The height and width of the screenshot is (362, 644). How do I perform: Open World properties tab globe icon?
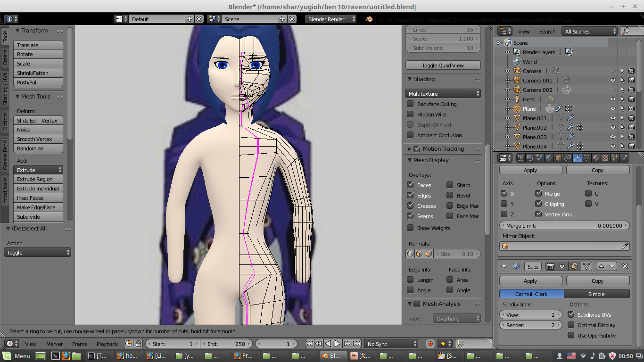(549, 158)
